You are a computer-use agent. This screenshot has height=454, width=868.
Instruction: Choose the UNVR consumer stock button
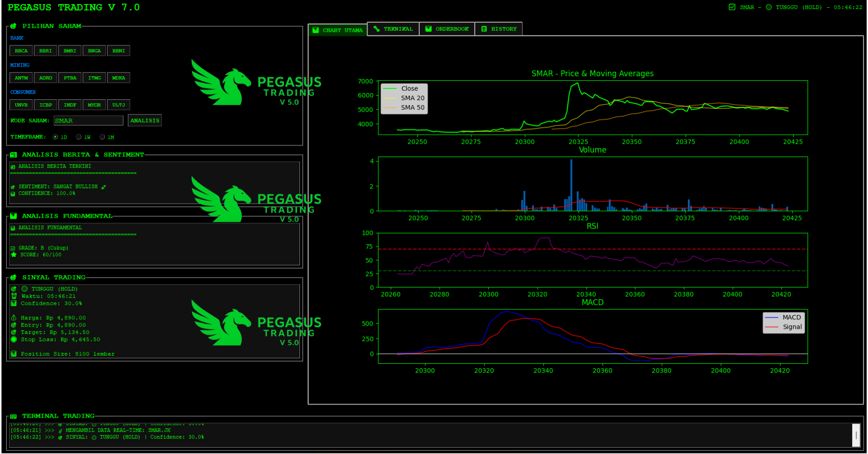pyautogui.click(x=21, y=105)
